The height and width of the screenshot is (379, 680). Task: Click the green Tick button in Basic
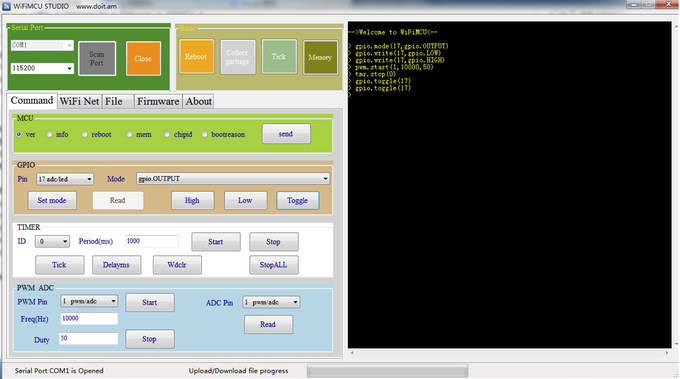279,57
